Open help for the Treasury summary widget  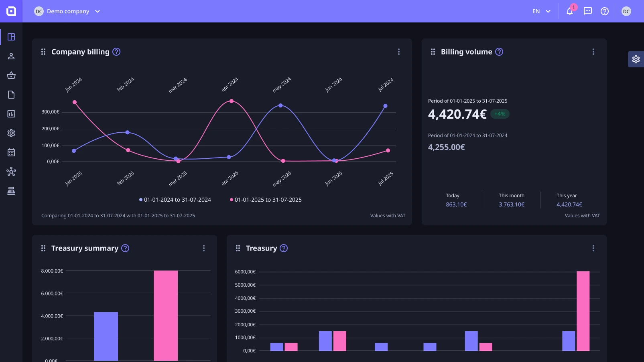point(125,248)
